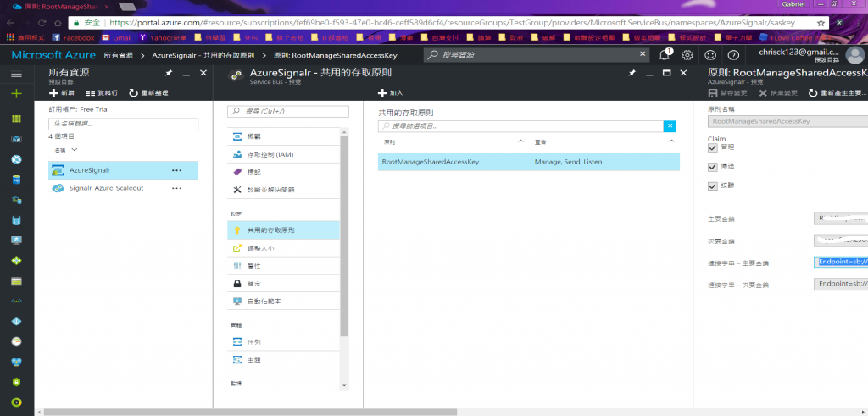The width and height of the screenshot is (868, 416).
Task: Open the portal settings gear icon
Action: [x=687, y=55]
